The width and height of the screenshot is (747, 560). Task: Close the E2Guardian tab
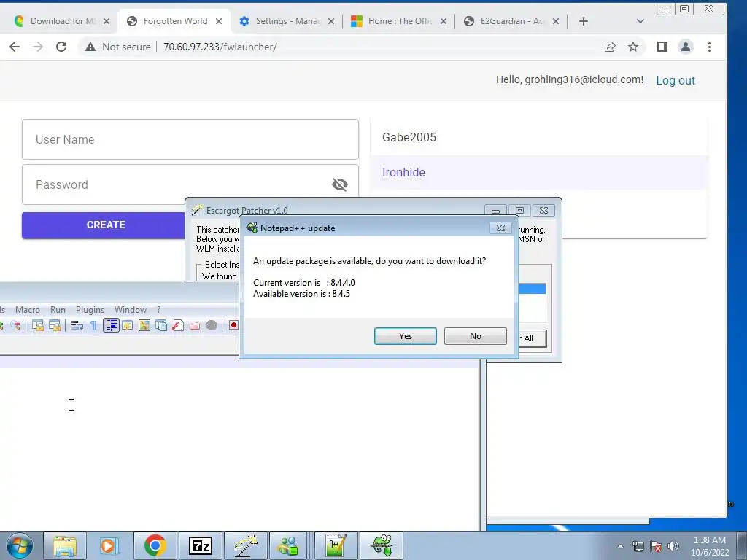coord(555,21)
